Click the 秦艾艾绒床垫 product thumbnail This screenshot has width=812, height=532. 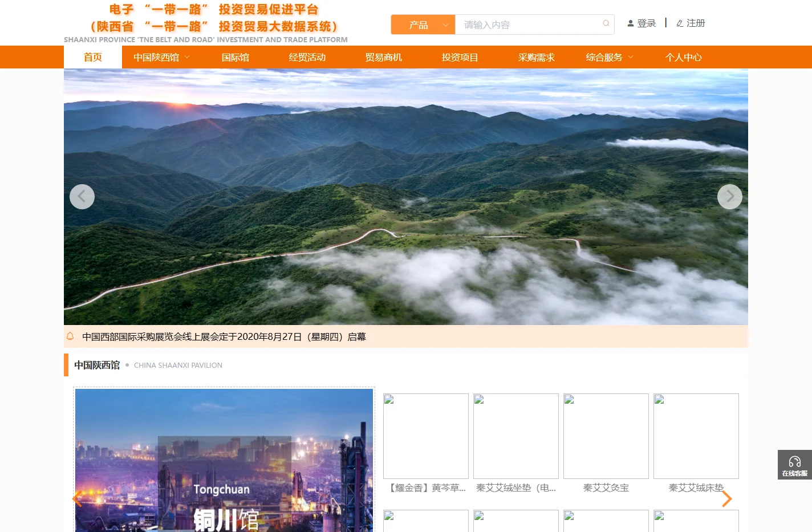coord(696,436)
